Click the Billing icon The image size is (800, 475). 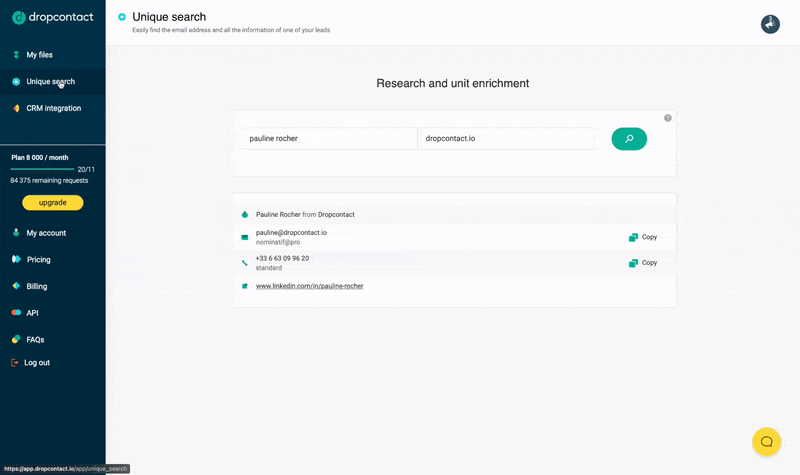16,286
